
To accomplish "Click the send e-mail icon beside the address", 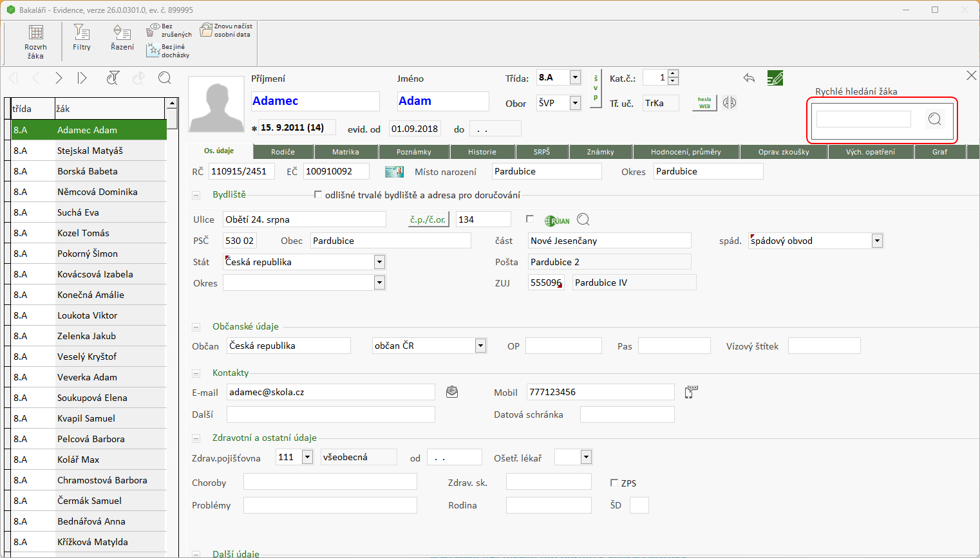I will [452, 392].
